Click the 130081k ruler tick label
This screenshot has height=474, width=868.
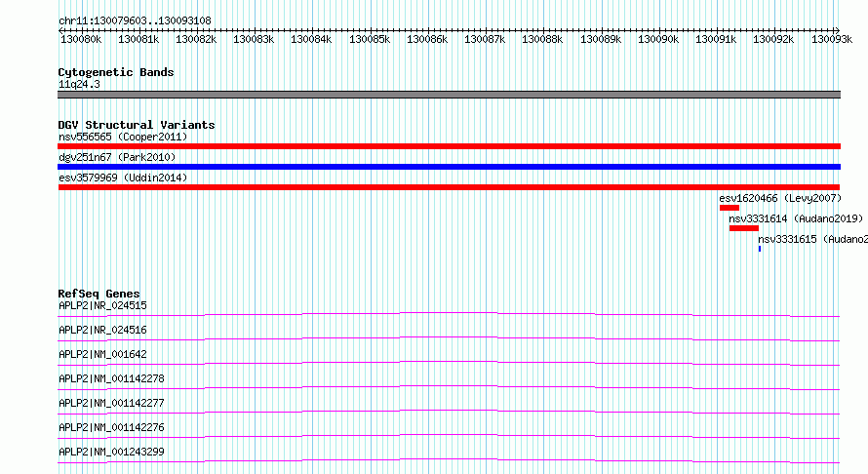point(138,39)
